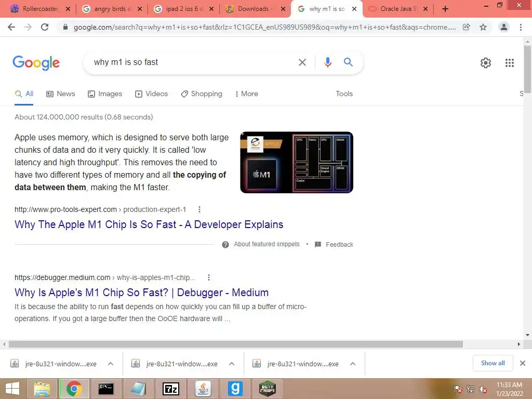Open the M1 chip diagram thumbnail

pos(297,163)
